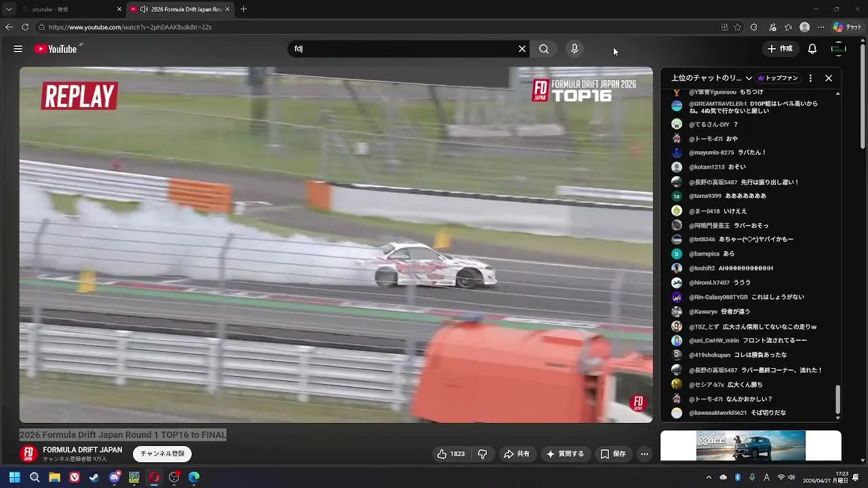The height and width of the screenshot is (488, 868).
Task: Open the tab search dropdown arrow
Action: pos(8,9)
